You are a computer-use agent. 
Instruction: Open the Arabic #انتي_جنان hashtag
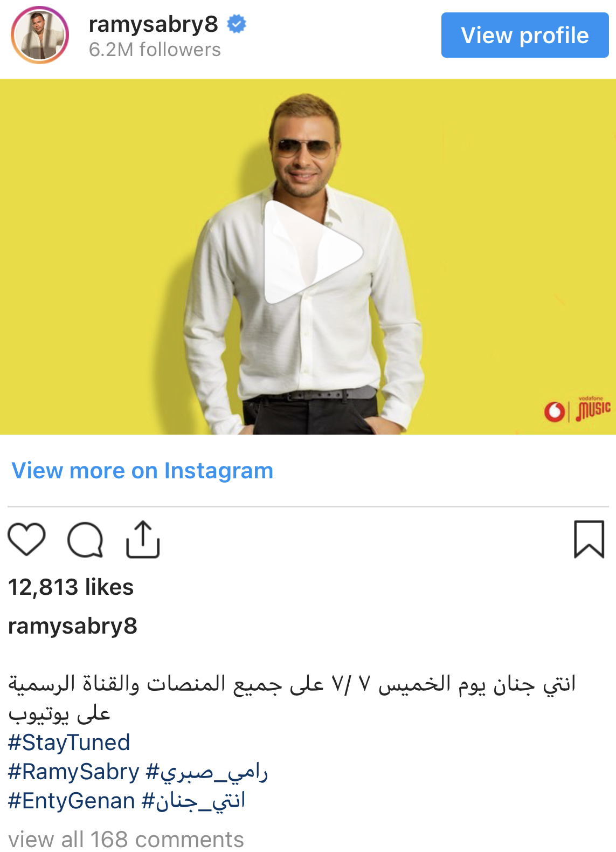(193, 801)
